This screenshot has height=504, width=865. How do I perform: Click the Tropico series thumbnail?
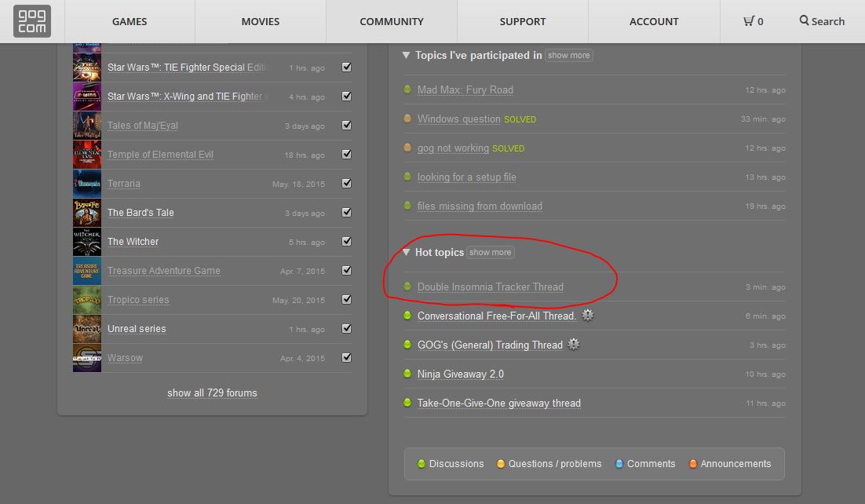(87, 300)
